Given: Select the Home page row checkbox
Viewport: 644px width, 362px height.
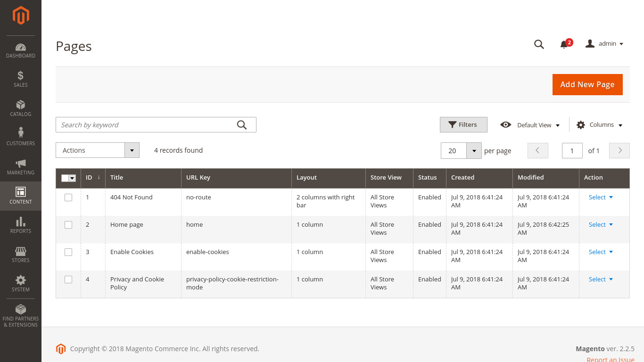Looking at the screenshot, I should pos(68,225).
